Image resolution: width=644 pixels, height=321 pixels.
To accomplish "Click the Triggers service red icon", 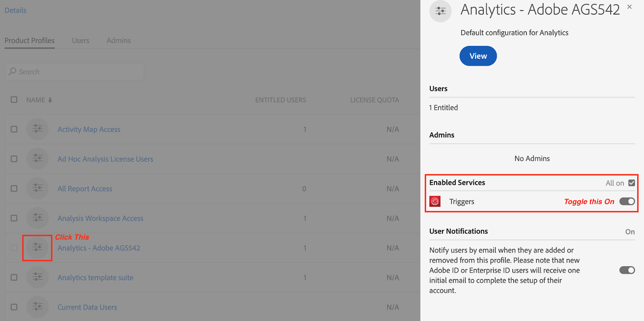I will coord(435,201).
